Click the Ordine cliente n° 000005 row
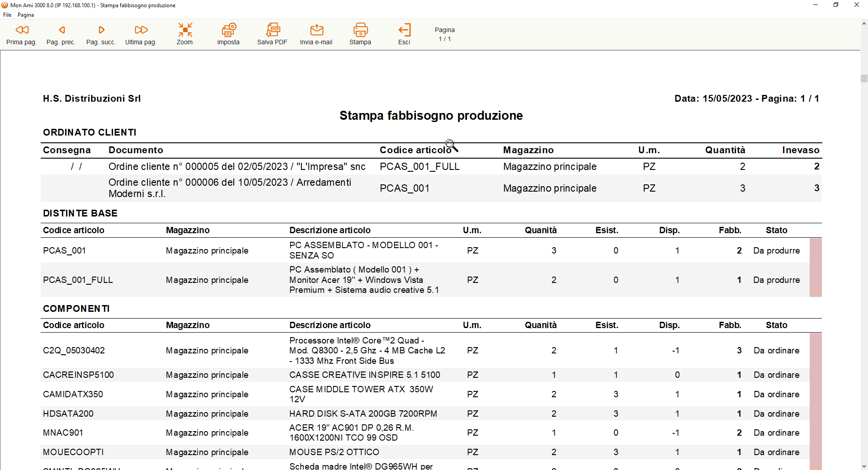Screen dimensions: 868x470 (x=431, y=167)
